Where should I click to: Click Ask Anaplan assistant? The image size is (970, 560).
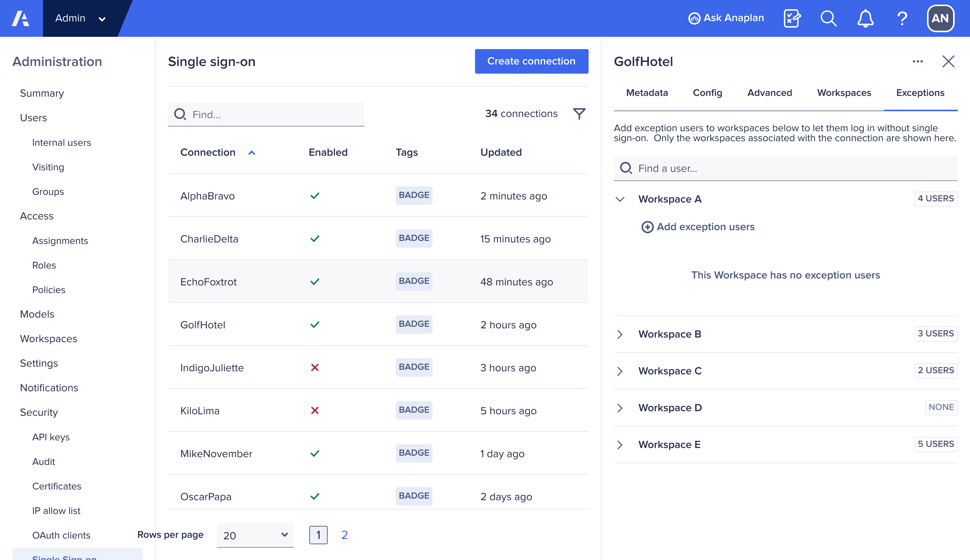tap(726, 18)
